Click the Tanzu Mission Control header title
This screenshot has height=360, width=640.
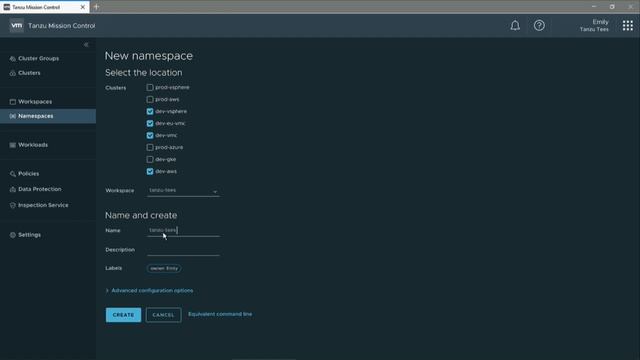[62, 26]
